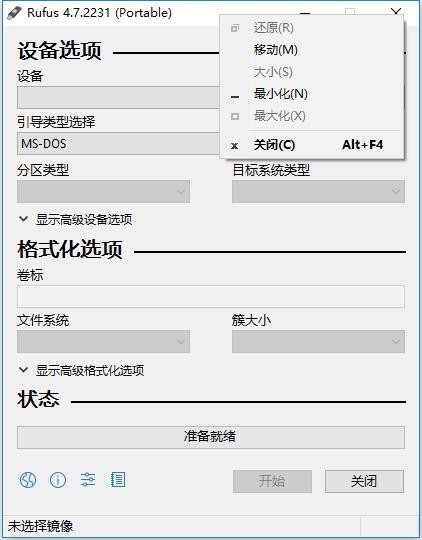
Task: Close the window with title bar X
Action: pyautogui.click(x=396, y=11)
